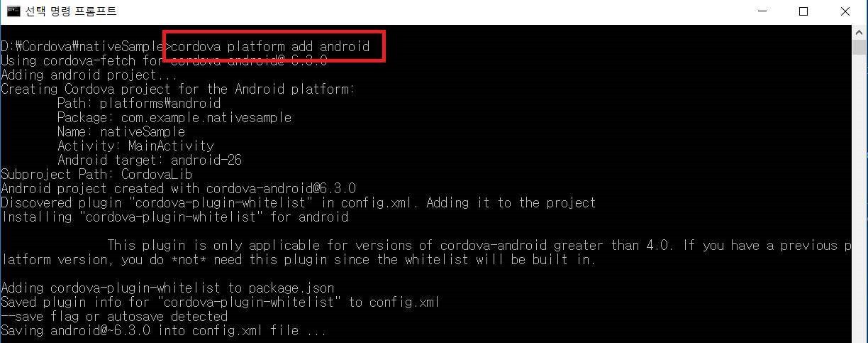
Task: Click the scrollbar track below the thumb
Action: 859,199
